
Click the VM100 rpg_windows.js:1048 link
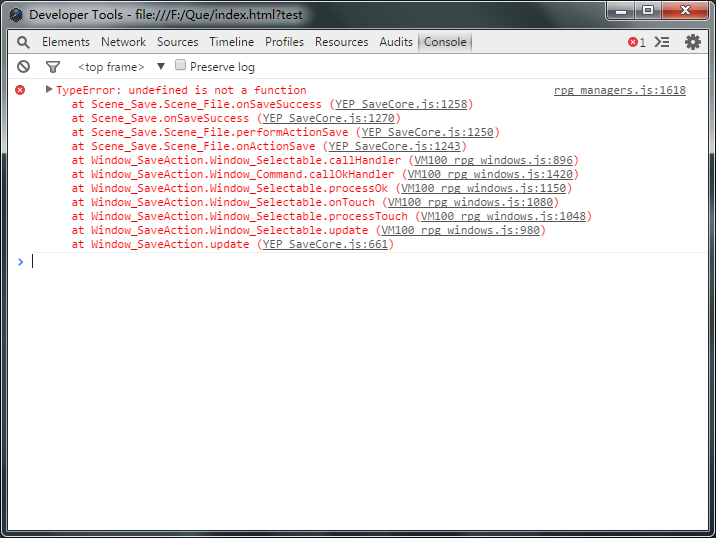[503, 216]
